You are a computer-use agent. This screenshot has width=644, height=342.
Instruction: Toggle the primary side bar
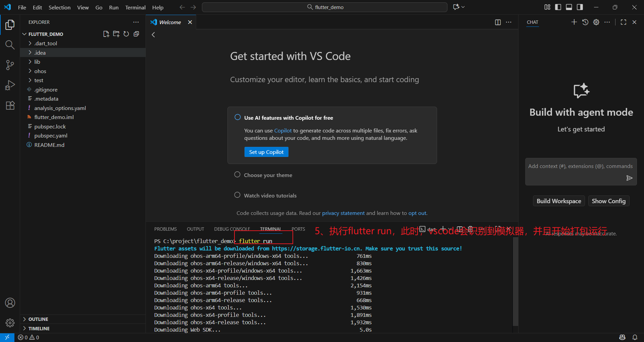[x=558, y=7]
